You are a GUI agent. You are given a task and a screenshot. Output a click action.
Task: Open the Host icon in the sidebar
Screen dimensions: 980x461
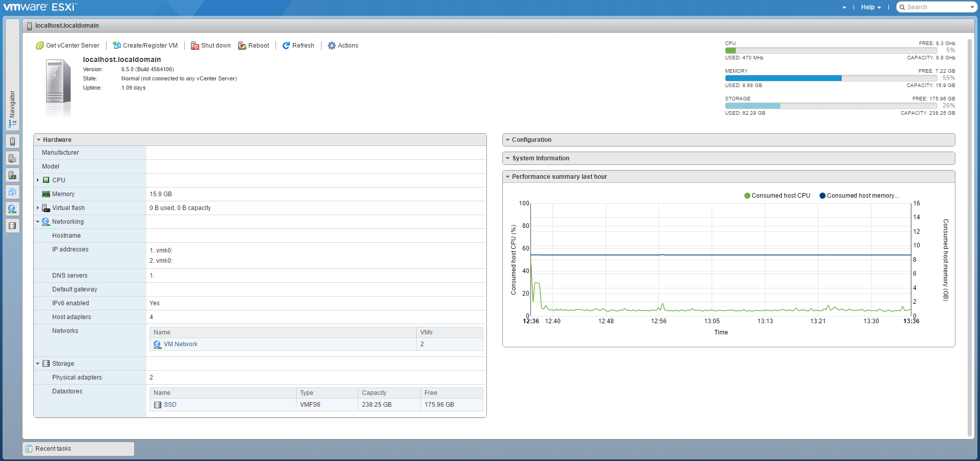coord(12,141)
